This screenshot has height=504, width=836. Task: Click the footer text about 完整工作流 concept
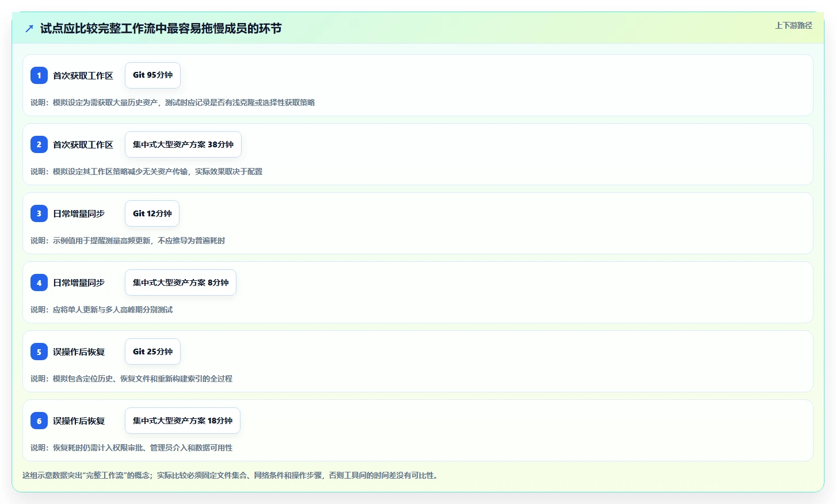pyautogui.click(x=231, y=475)
